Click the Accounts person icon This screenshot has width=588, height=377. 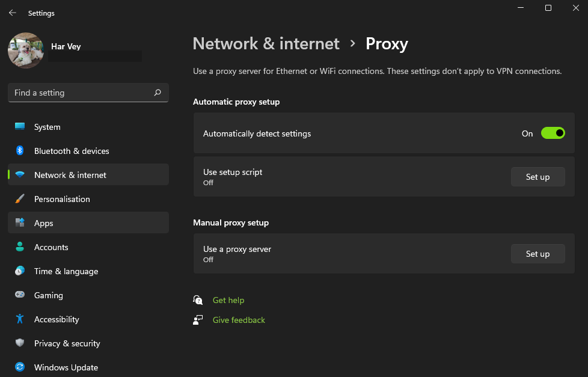[20, 247]
